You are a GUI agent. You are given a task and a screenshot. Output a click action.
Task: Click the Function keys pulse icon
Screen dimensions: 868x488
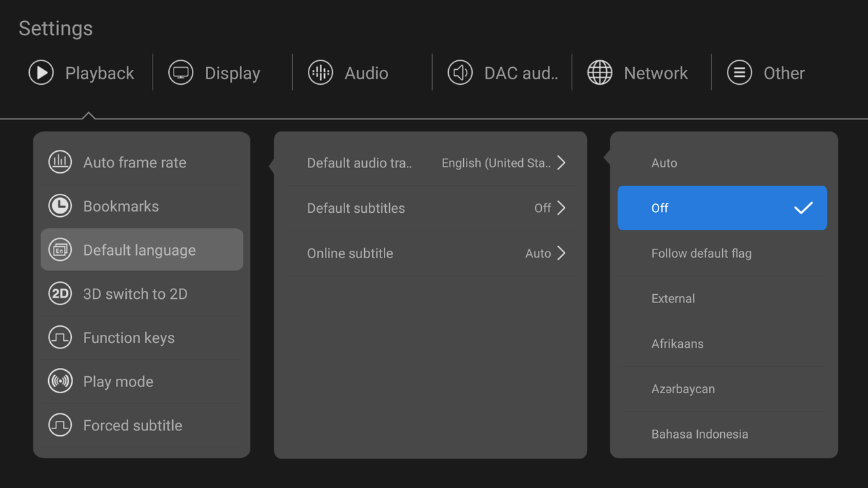click(60, 338)
